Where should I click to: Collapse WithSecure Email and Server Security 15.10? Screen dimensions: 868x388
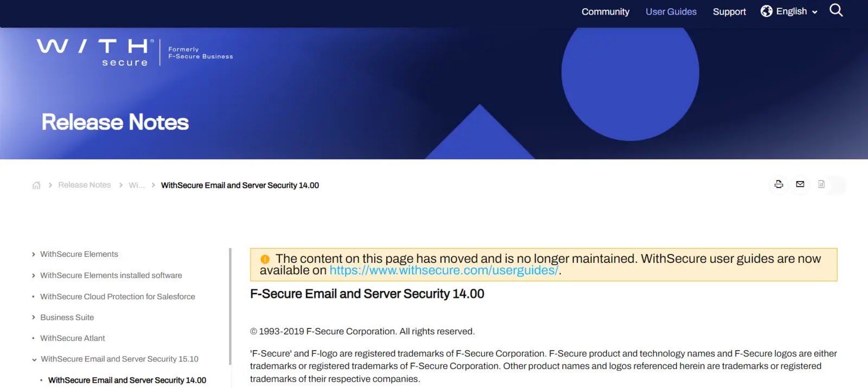pos(34,359)
